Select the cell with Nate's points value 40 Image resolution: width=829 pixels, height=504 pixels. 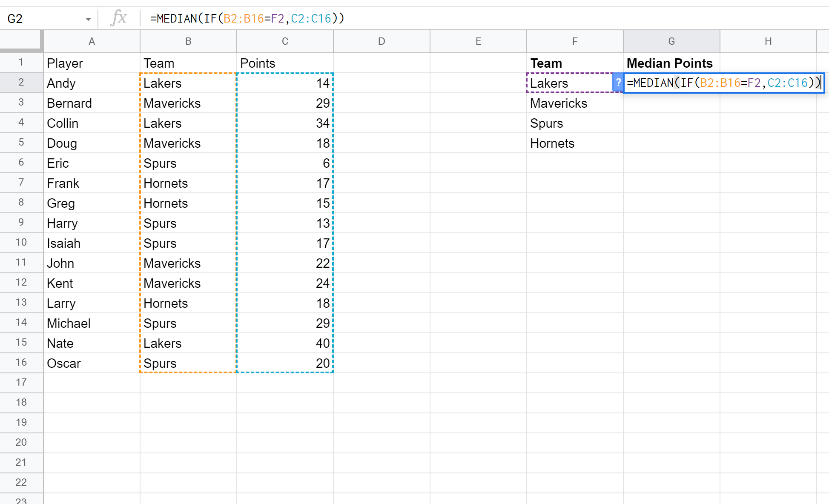coord(285,343)
